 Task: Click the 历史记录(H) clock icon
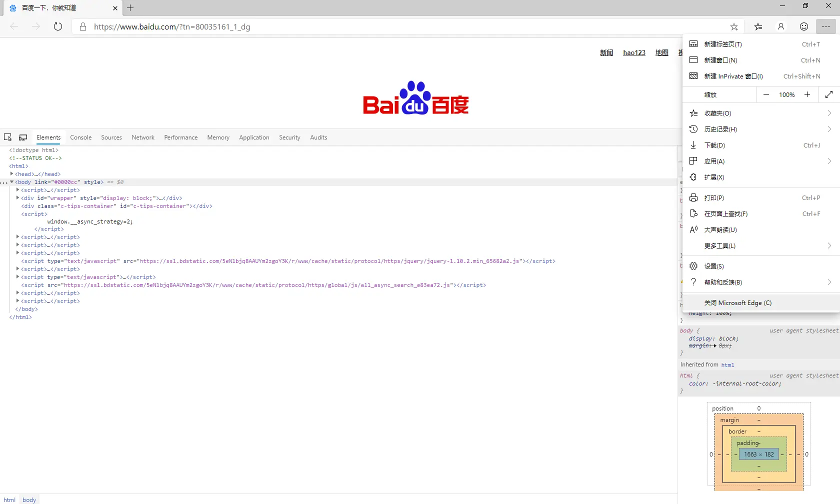click(693, 129)
